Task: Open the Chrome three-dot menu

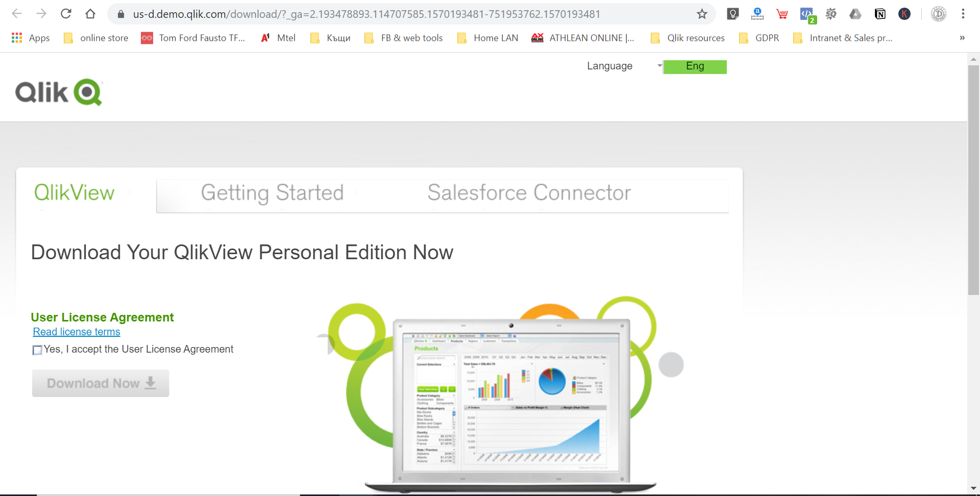Action: coord(963,14)
